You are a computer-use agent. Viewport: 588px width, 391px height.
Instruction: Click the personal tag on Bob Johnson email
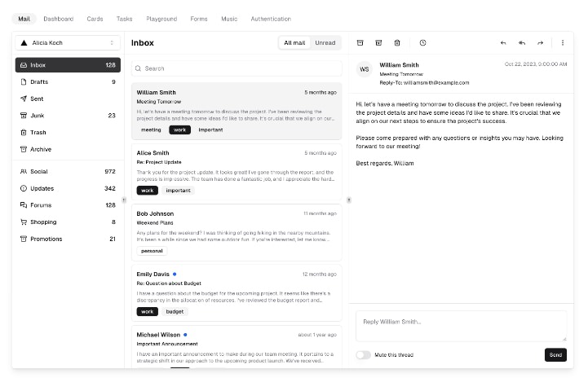click(152, 251)
